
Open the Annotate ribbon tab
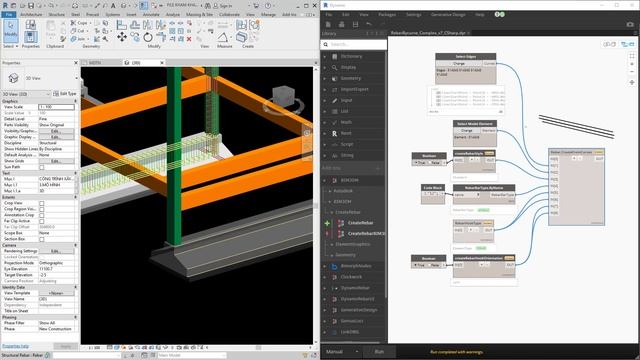click(x=151, y=14)
